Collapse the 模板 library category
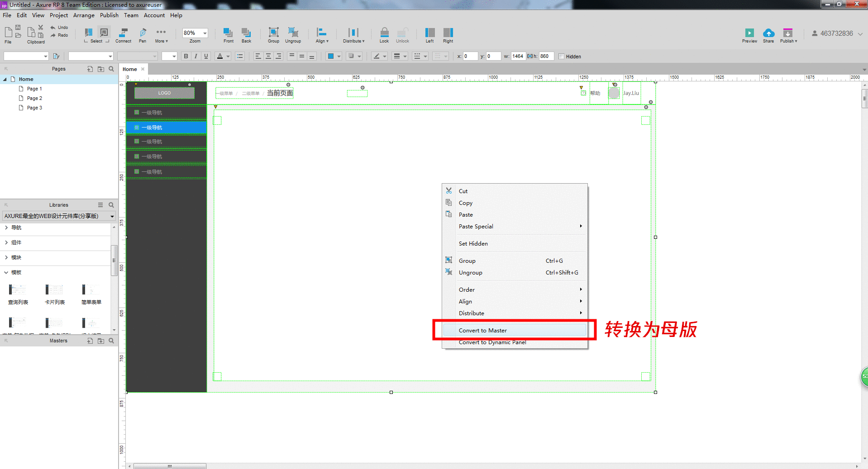Screen dimensions: 868x469 (6, 272)
